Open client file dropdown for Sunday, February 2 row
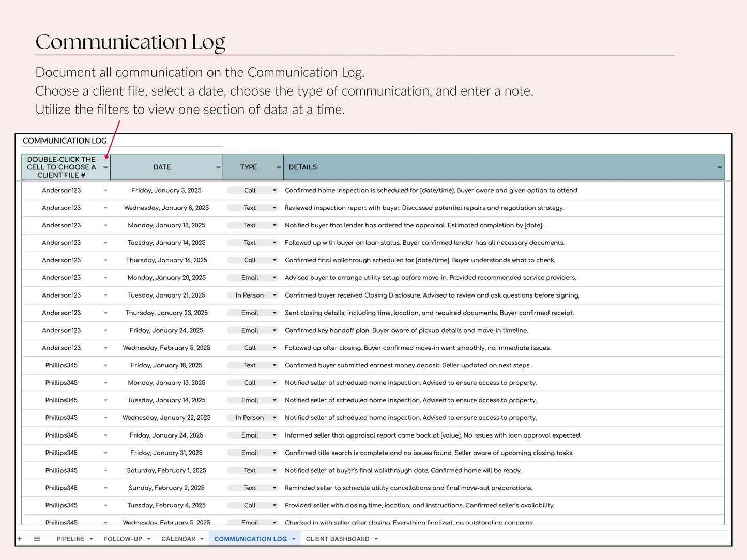The width and height of the screenshot is (747, 560). coord(105,488)
